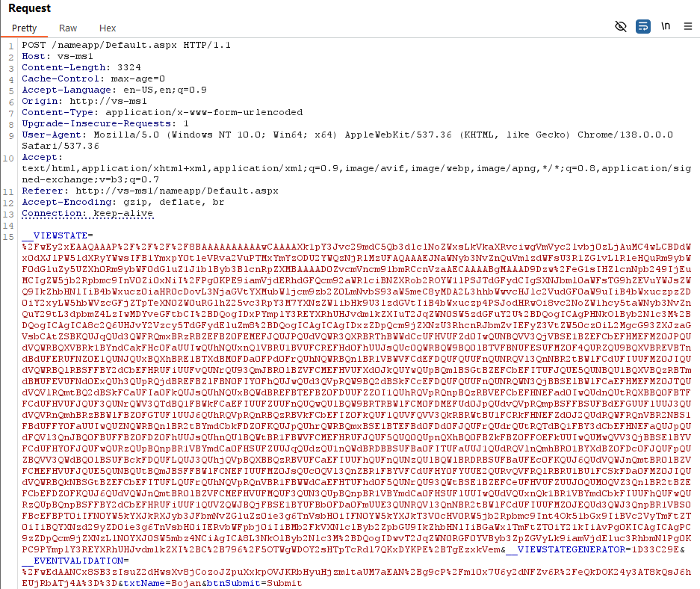700x589 pixels.
Task: Select the Accept-Language header name
Action: pos(66,90)
